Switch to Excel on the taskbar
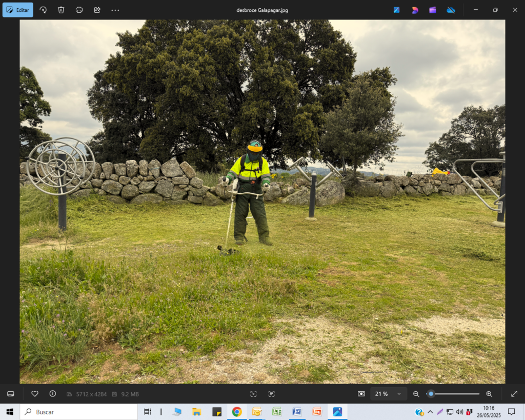This screenshot has height=420, width=525. pyautogui.click(x=277, y=412)
